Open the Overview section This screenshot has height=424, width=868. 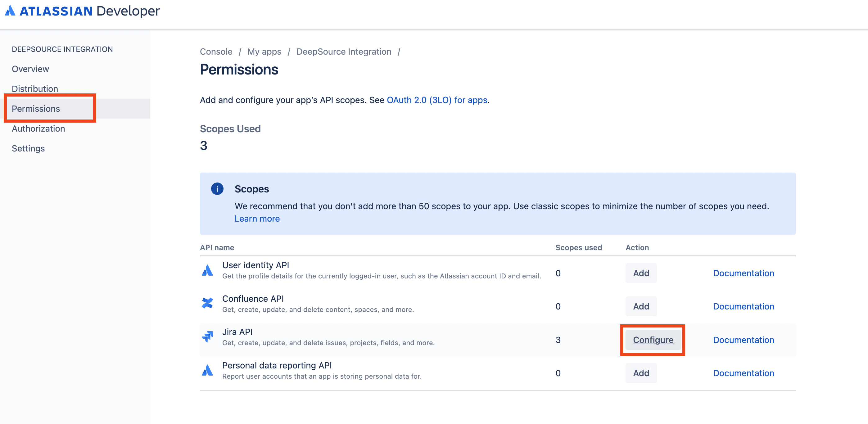click(30, 69)
